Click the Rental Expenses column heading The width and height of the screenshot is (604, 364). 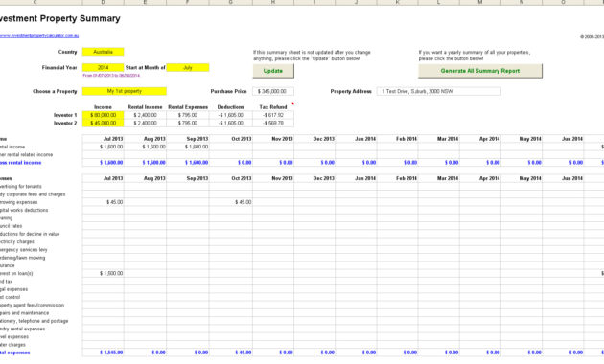tap(188, 107)
